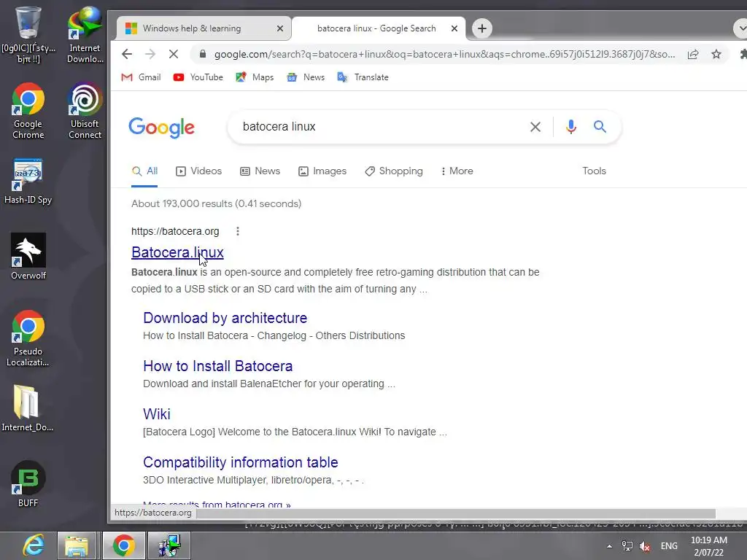Open Translate bookmark
Image resolution: width=747 pixels, height=560 pixels.
click(363, 77)
